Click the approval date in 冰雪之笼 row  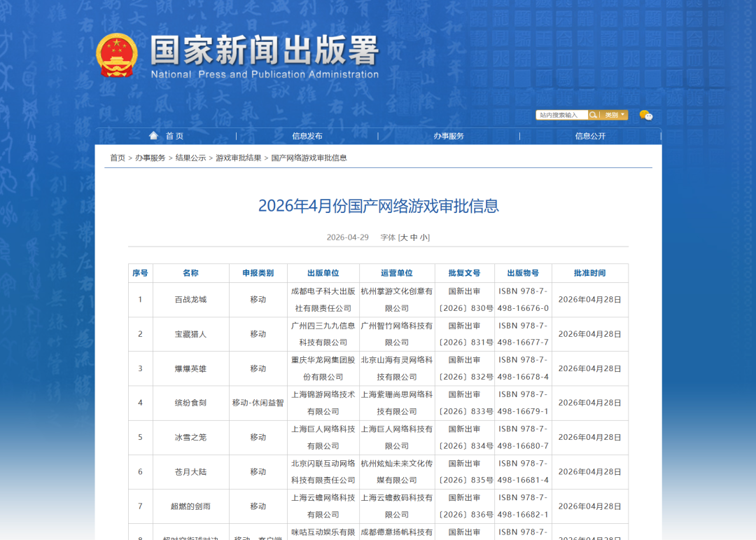point(589,437)
